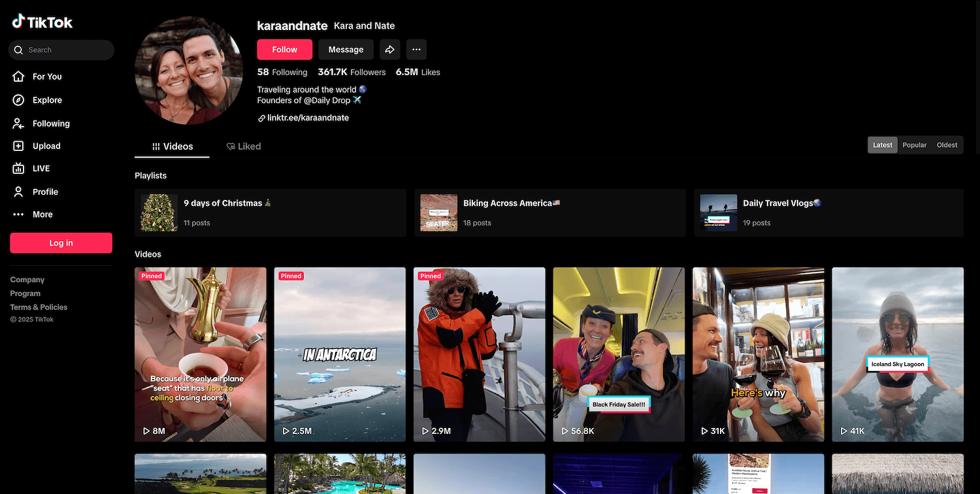Click the Search input field

[65, 50]
